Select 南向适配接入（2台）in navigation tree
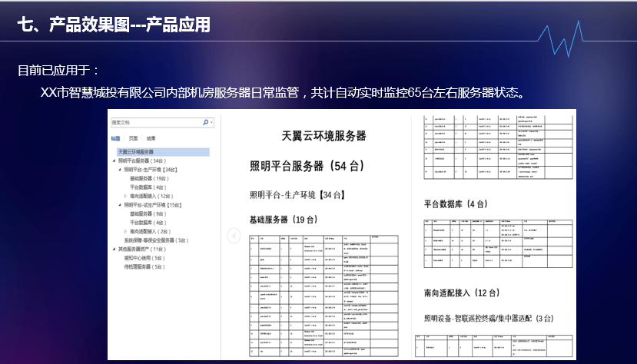 pos(151,231)
